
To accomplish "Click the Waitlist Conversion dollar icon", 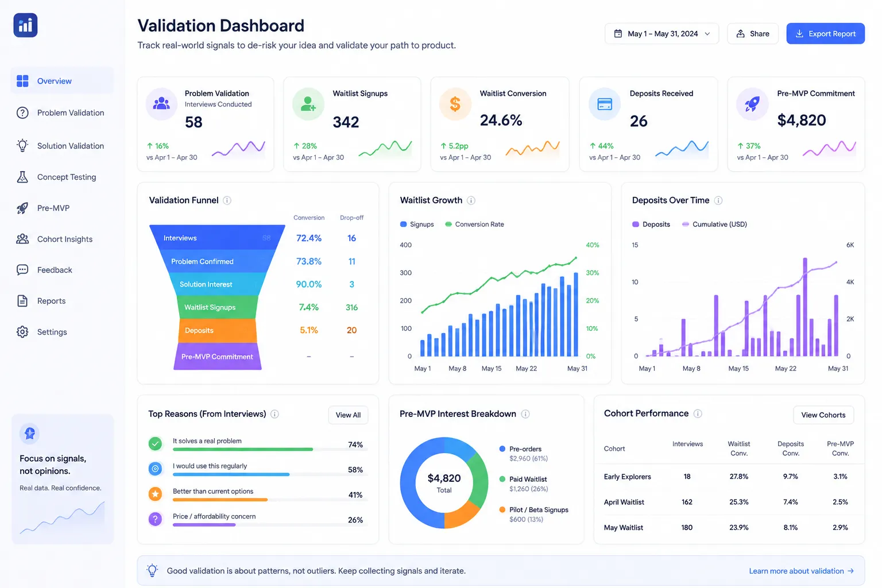I will click(x=455, y=104).
